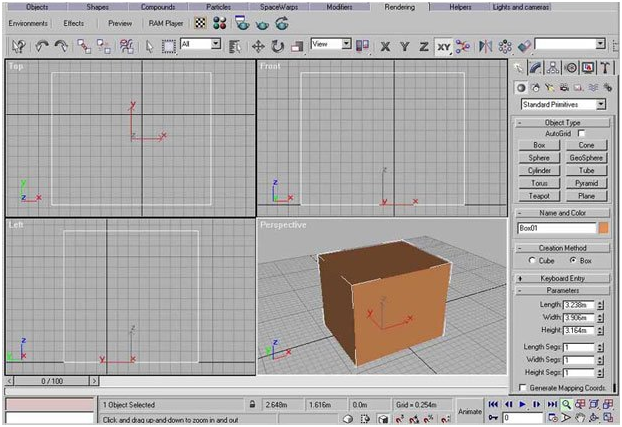622x427 pixels.
Task: Click the Box01 orange color swatch
Action: (x=603, y=228)
